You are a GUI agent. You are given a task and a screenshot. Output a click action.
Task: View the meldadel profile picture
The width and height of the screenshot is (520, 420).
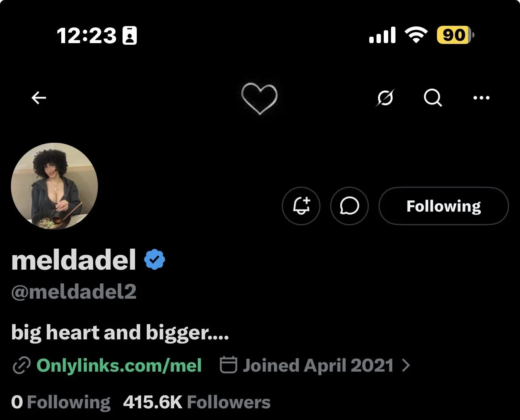(54, 186)
